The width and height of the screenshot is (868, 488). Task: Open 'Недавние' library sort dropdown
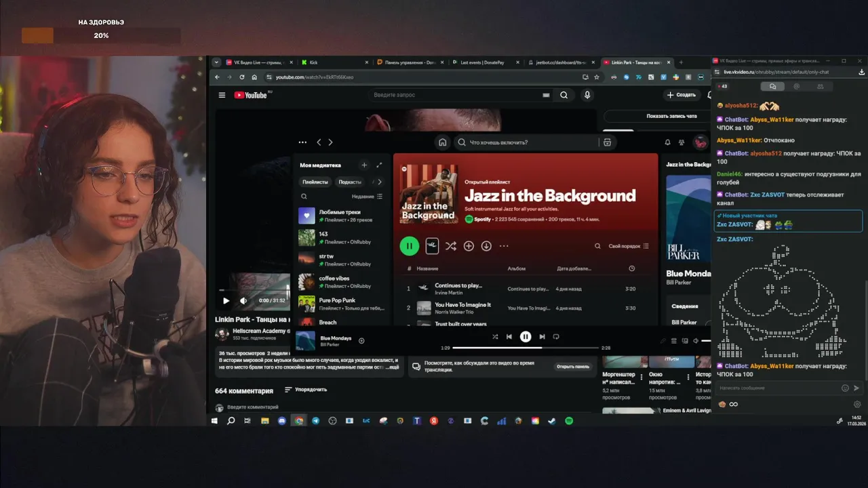[367, 197]
